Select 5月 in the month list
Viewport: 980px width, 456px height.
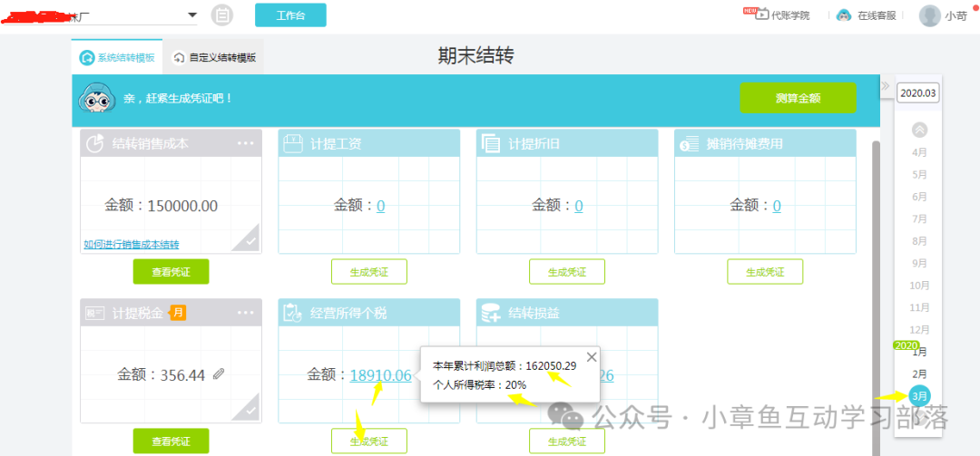919,174
